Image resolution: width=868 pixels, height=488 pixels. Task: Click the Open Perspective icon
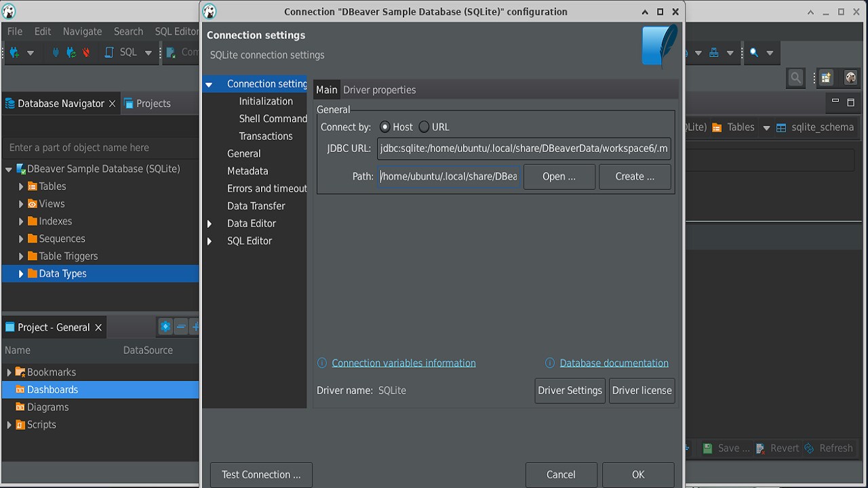826,78
